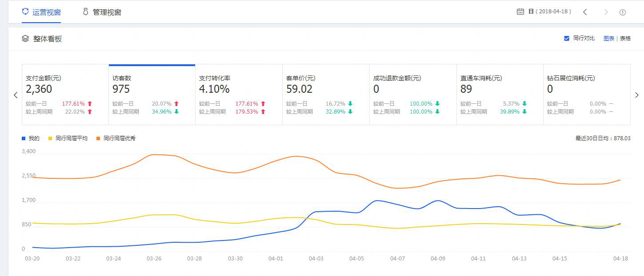644x276 pixels.
Task: Select the 客单价(元) metric card
Action: click(x=325, y=95)
